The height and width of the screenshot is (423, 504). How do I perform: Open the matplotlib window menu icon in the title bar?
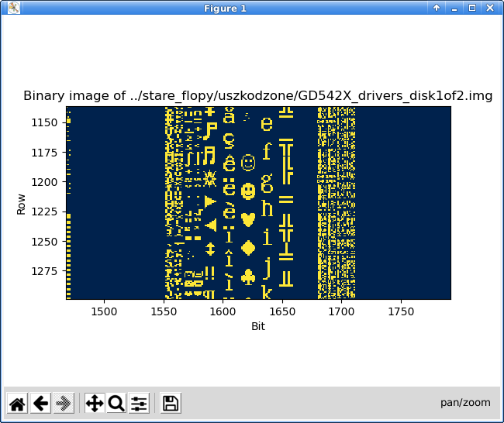tap(14, 8)
